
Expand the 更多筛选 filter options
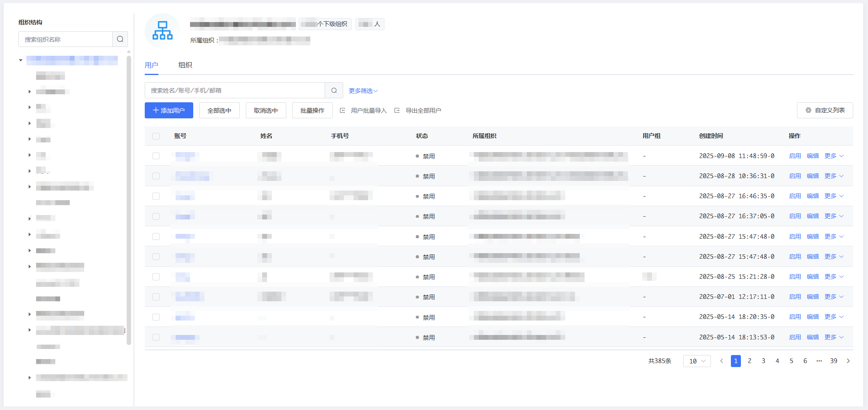pos(363,91)
